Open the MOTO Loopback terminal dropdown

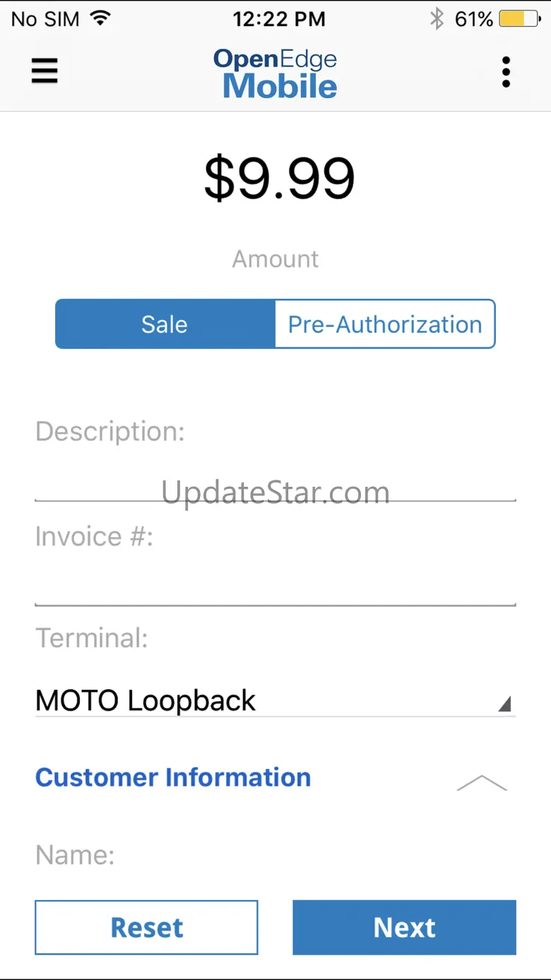268,701
